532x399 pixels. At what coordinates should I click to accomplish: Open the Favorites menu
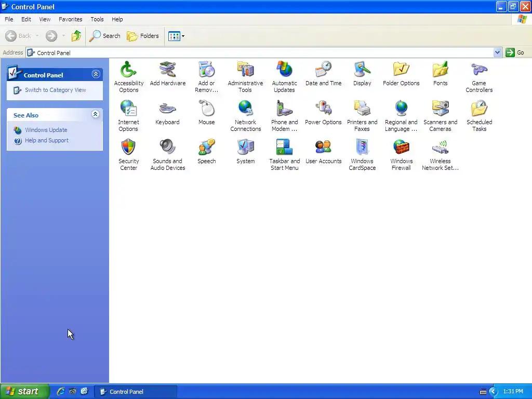[x=70, y=19]
